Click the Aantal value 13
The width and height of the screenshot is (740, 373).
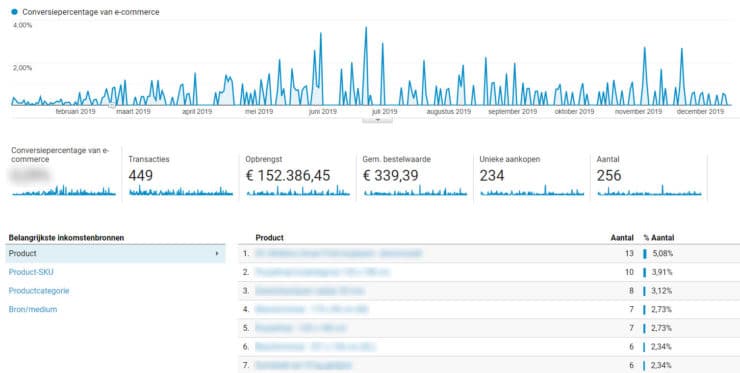coord(629,254)
